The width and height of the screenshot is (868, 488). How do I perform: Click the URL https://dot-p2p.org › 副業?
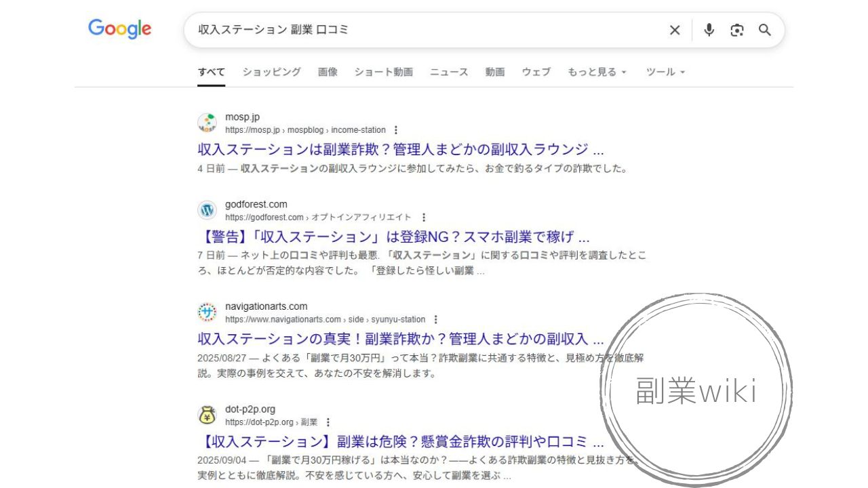[x=271, y=422]
